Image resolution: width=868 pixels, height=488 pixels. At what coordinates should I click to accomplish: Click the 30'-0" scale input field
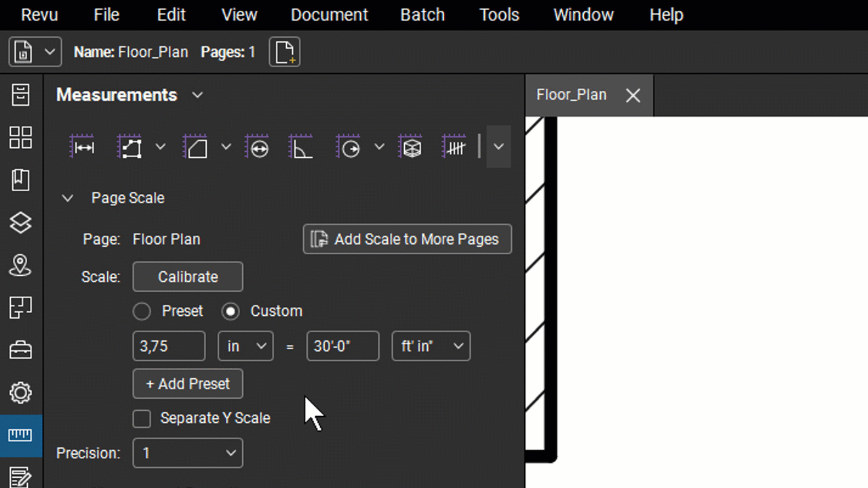(343, 346)
